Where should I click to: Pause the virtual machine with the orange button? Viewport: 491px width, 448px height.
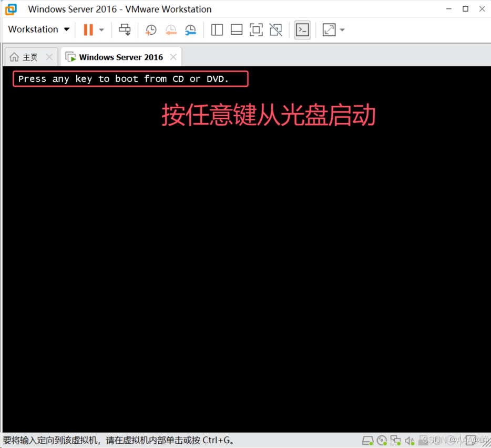88,30
